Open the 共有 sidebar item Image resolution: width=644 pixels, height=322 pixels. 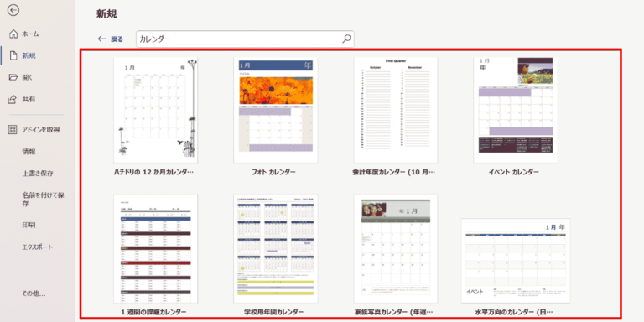[x=29, y=99]
